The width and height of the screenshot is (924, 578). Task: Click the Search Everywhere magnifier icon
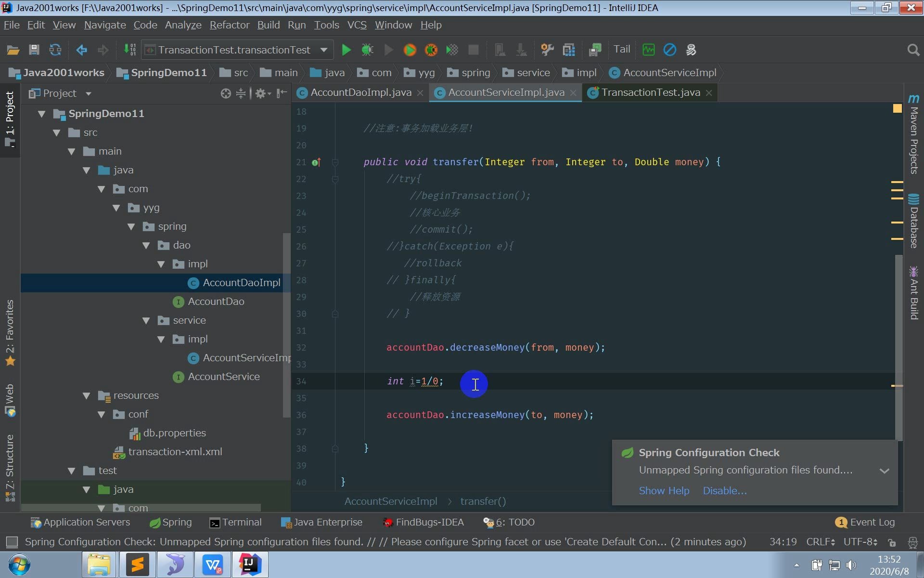pyautogui.click(x=913, y=50)
